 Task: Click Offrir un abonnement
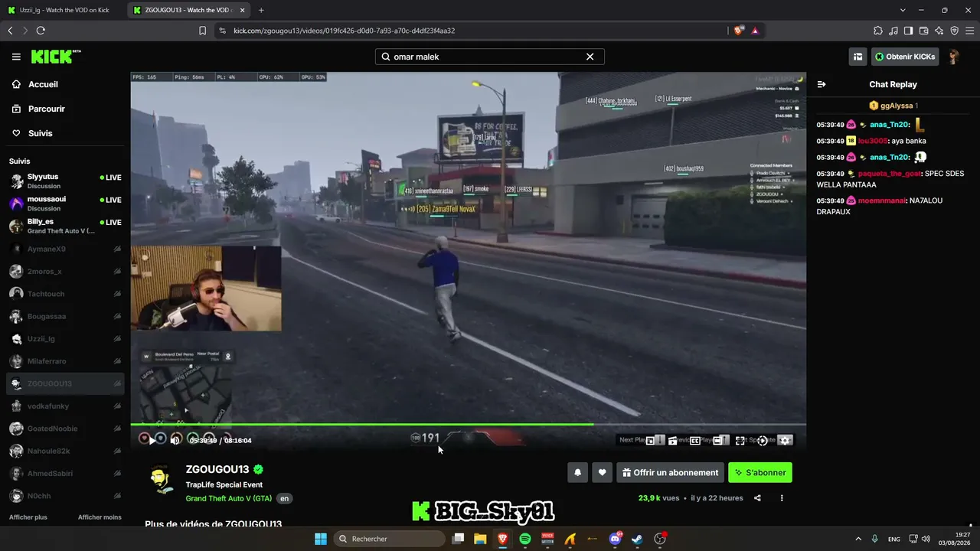[670, 472]
